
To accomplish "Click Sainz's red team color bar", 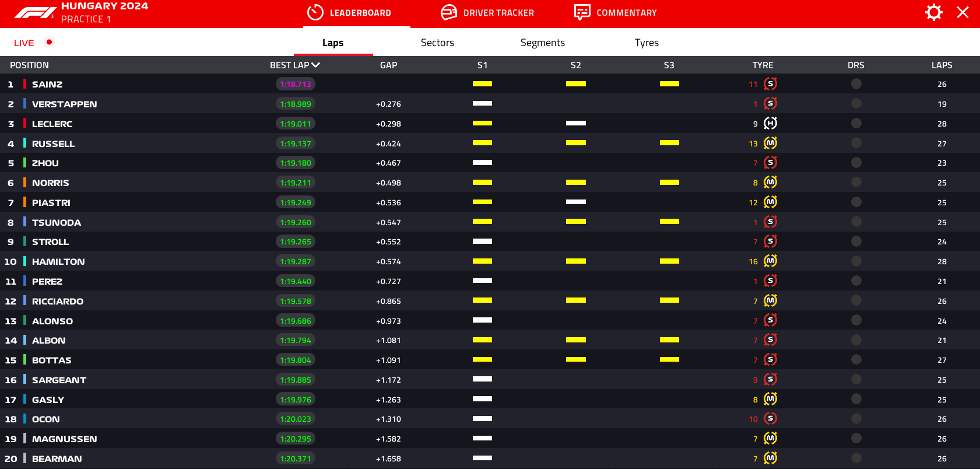I will click(24, 84).
